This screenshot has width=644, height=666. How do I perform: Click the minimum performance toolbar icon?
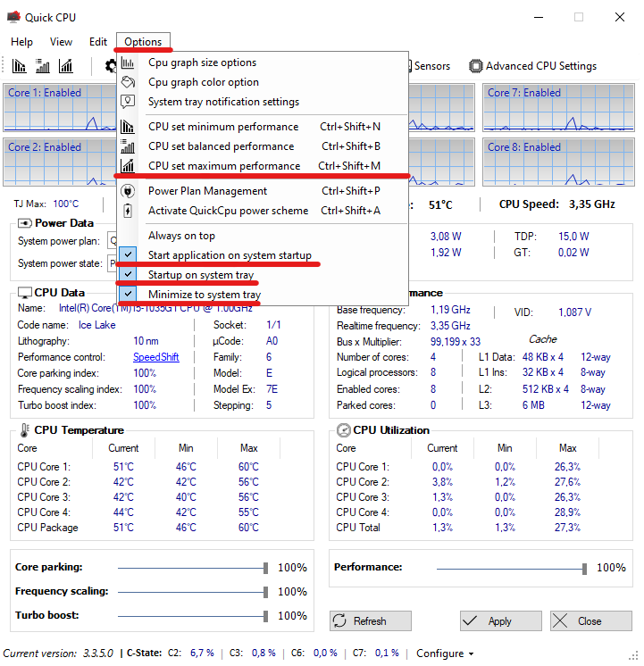tap(19, 66)
